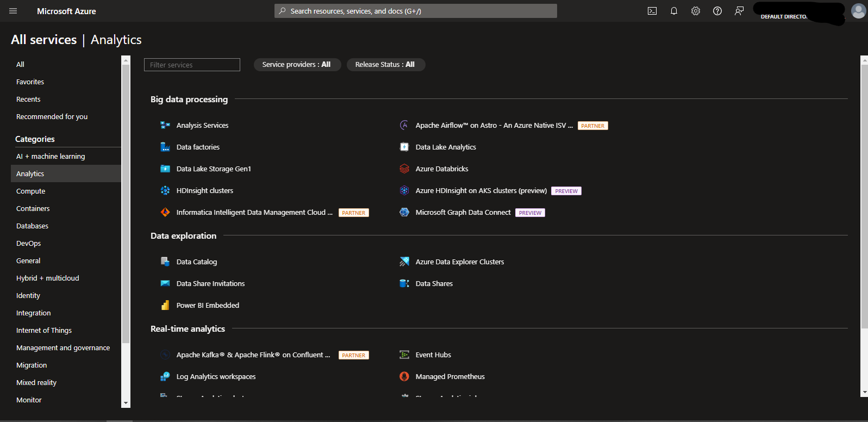
Task: Click the Apache Airflow on Astro icon
Action: [x=404, y=125]
